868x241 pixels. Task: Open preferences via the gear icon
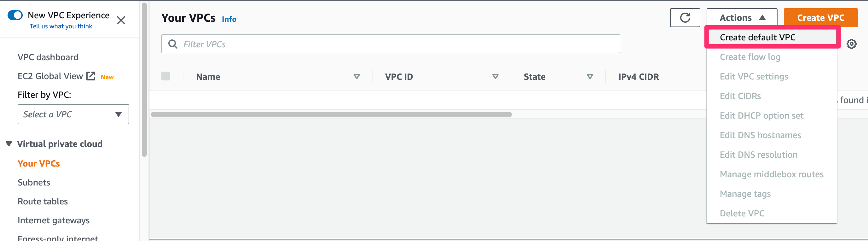pos(852,44)
